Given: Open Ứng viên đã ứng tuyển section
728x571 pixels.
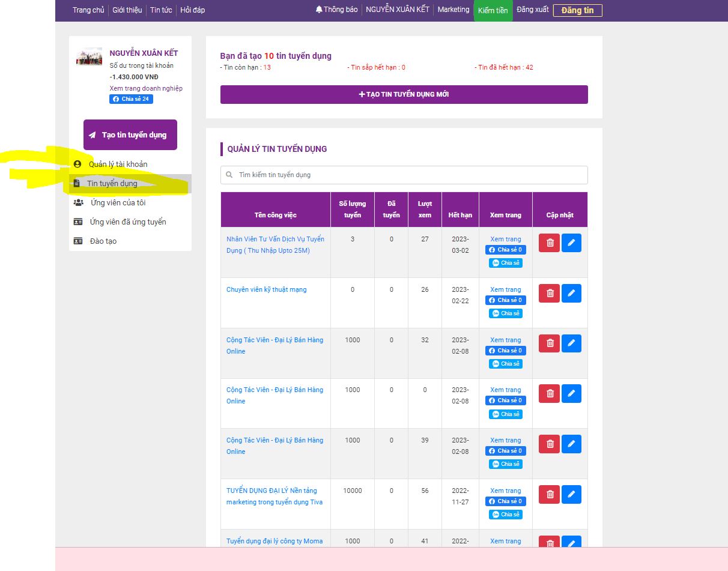Looking at the screenshot, I should pyautogui.click(x=127, y=222).
